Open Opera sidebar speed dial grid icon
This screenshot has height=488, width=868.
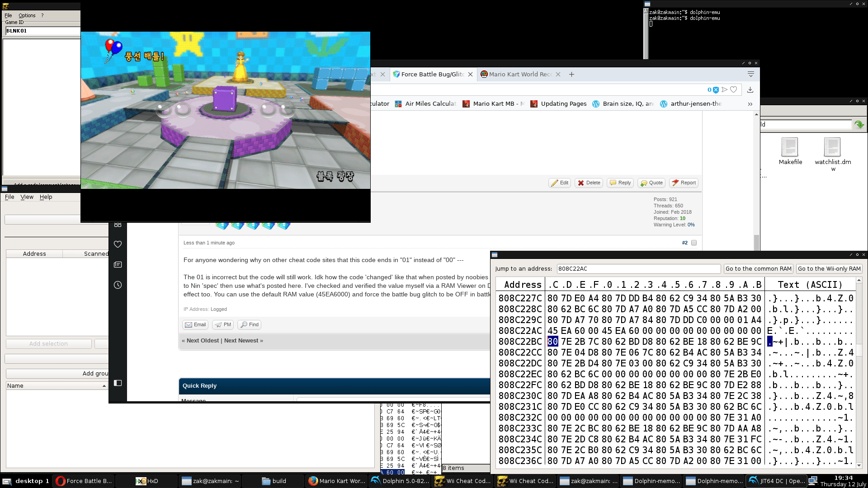tap(118, 225)
